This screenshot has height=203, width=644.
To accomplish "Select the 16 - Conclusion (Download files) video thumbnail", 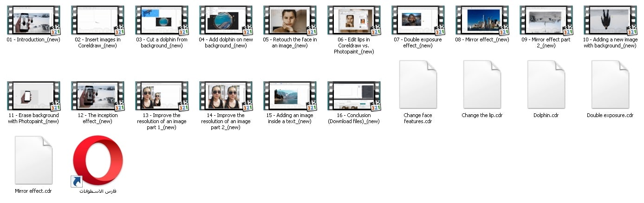I will (x=354, y=96).
